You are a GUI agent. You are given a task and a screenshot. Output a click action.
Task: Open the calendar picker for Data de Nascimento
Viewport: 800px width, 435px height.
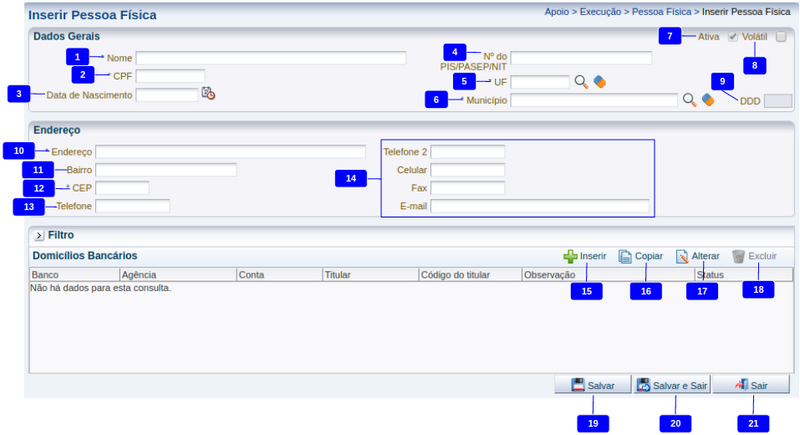[x=208, y=94]
